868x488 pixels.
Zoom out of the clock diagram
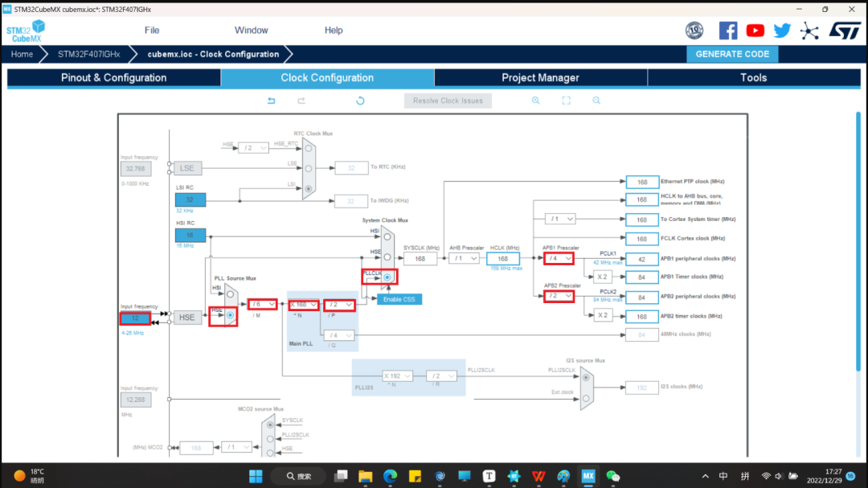tap(596, 100)
